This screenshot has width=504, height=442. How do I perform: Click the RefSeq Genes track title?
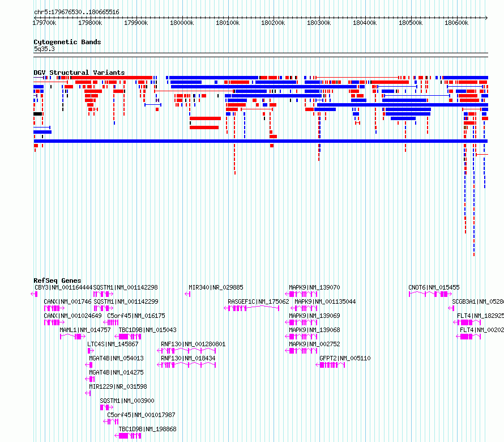coord(57,280)
